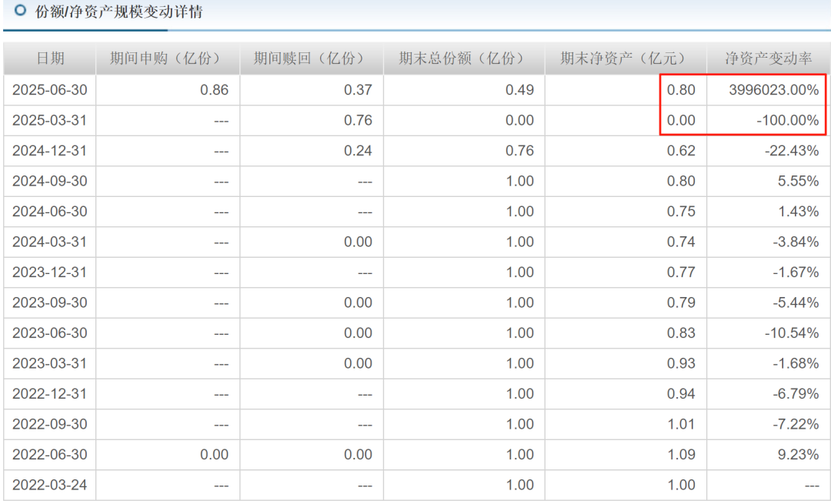
Task: Click net assets 1.09 in 2022-06-30 row
Action: (x=681, y=454)
